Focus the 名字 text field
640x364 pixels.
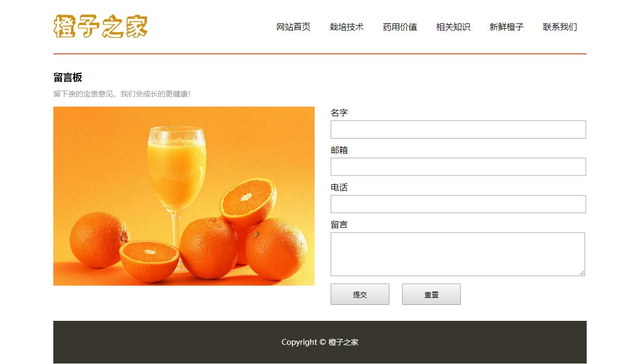coord(458,130)
